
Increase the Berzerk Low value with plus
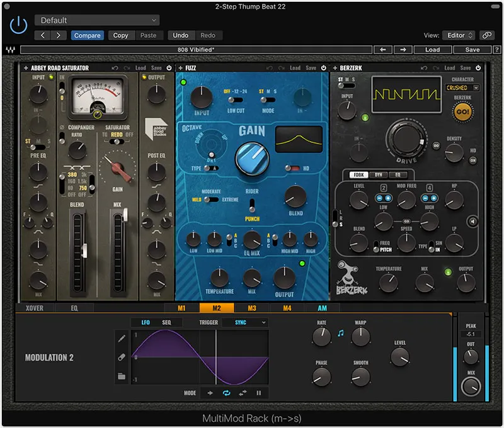click(388, 198)
